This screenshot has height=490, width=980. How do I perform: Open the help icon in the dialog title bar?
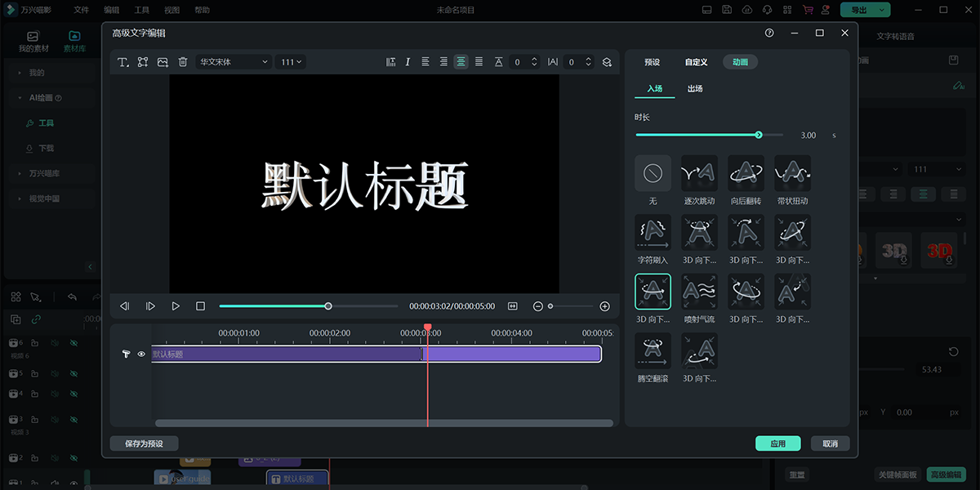pos(768,33)
